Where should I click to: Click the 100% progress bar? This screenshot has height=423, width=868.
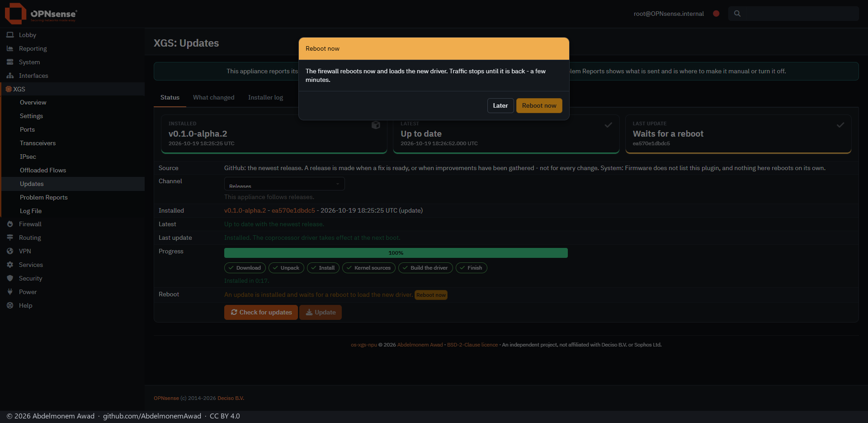(x=396, y=253)
